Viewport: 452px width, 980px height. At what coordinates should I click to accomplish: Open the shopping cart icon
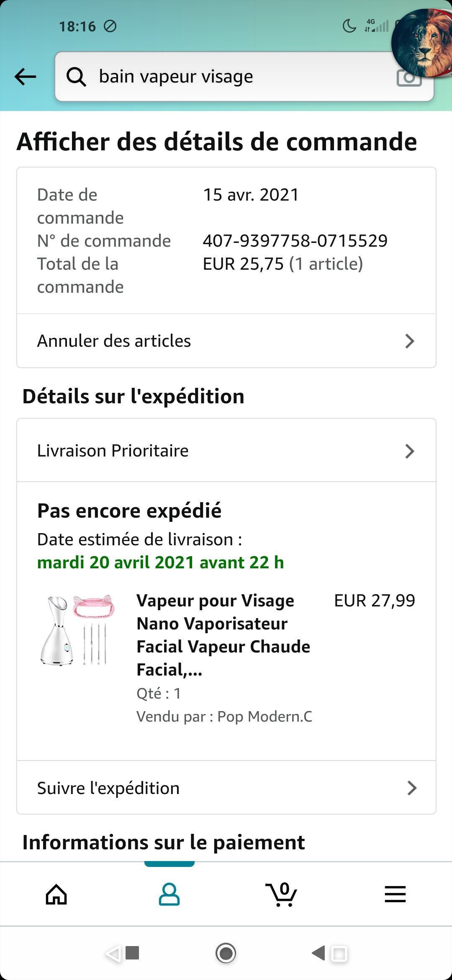tap(282, 895)
